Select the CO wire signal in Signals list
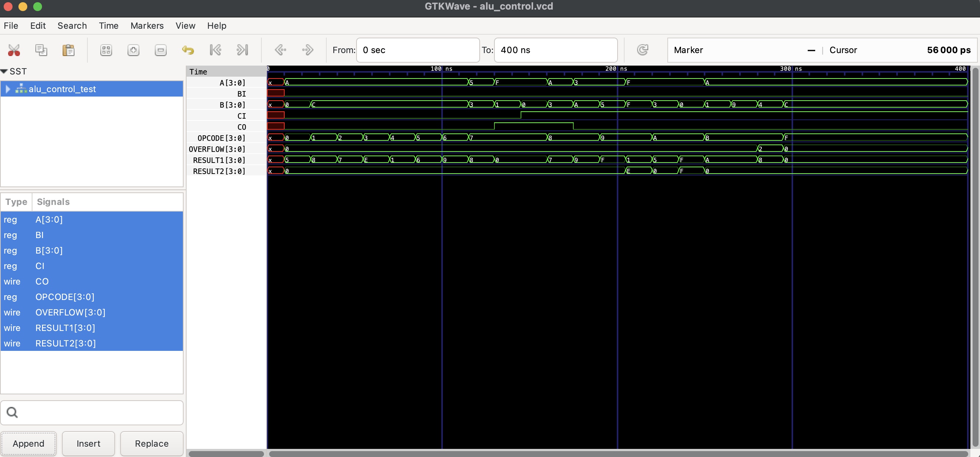This screenshot has width=980, height=457. pyautogui.click(x=42, y=281)
